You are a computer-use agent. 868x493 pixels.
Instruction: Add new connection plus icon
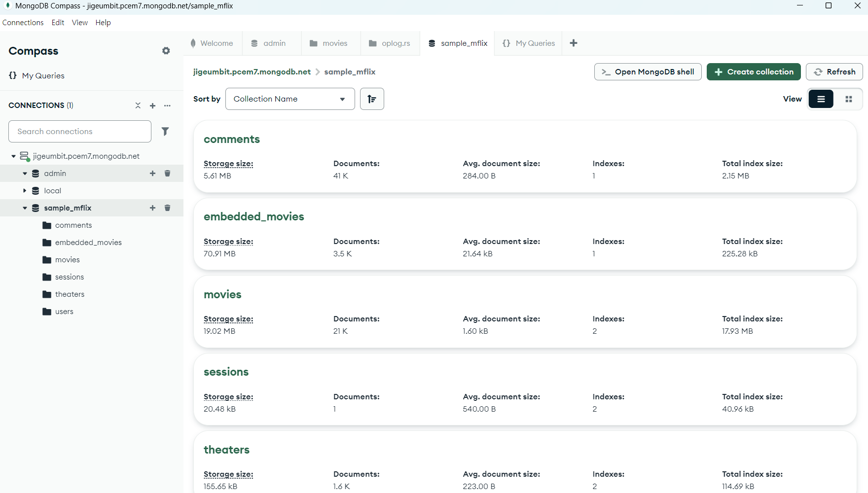[153, 106]
